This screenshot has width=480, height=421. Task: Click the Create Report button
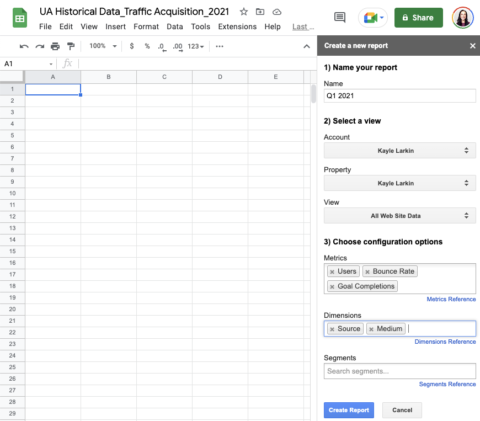[x=349, y=410]
